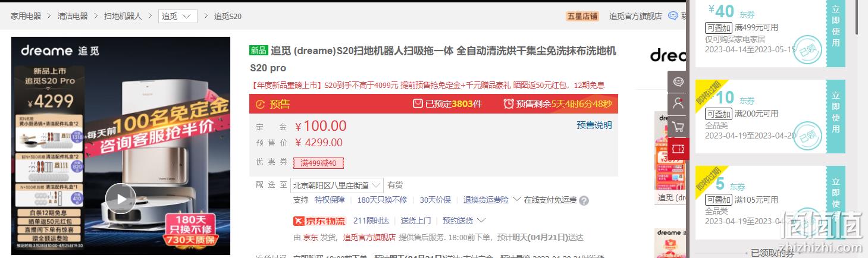The height and width of the screenshot is (258, 868).
Task: Click the clock icon beside 预售剩余
Action: tap(509, 104)
